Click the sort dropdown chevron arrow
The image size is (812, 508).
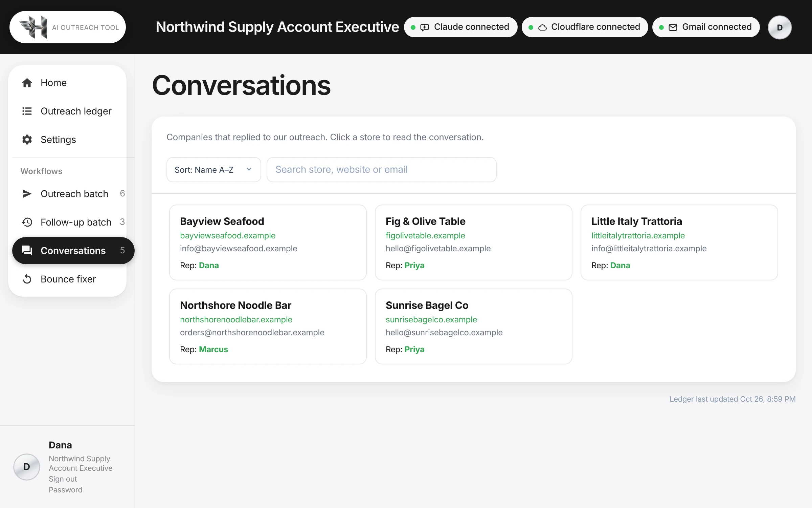(249, 169)
